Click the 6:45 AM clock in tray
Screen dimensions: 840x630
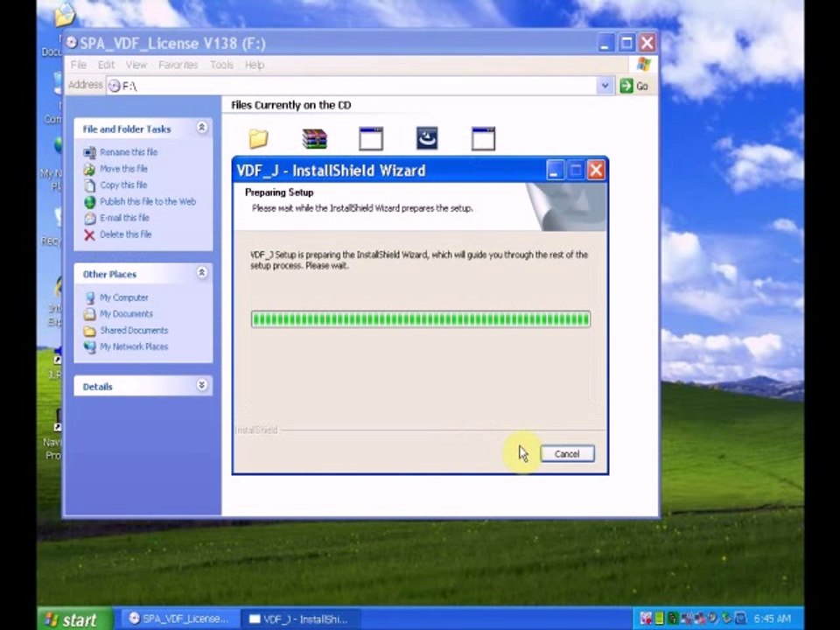(x=772, y=619)
